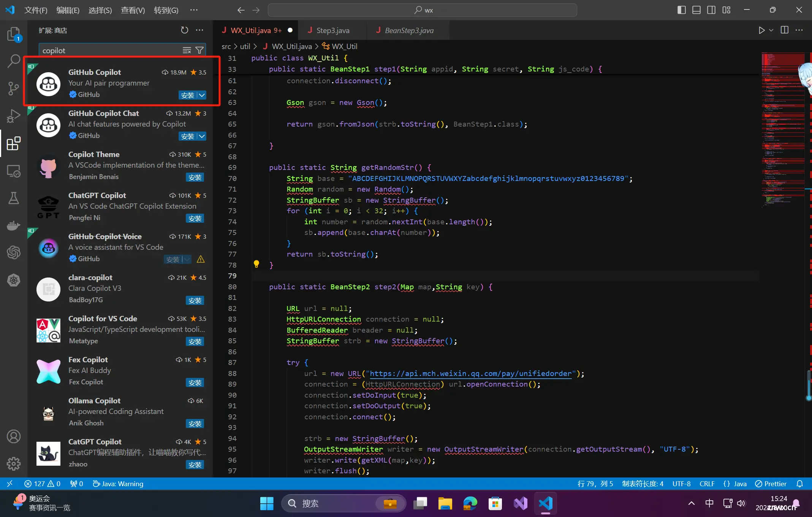Change the CRLF end of line sequence
Screen dimensions: 812x517
click(707, 484)
